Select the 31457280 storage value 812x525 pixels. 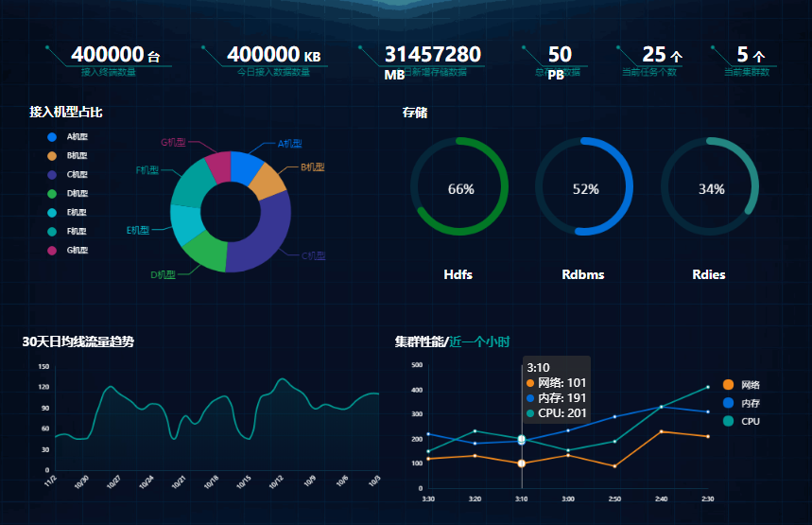tap(432, 55)
